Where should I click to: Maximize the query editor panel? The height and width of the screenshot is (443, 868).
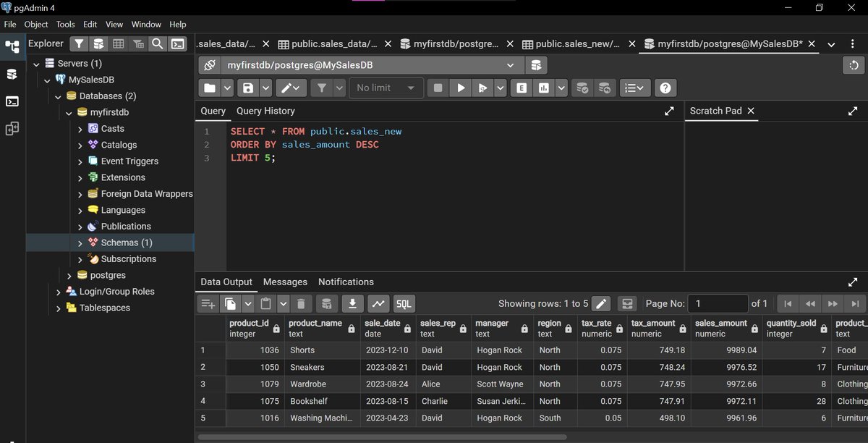tap(669, 111)
